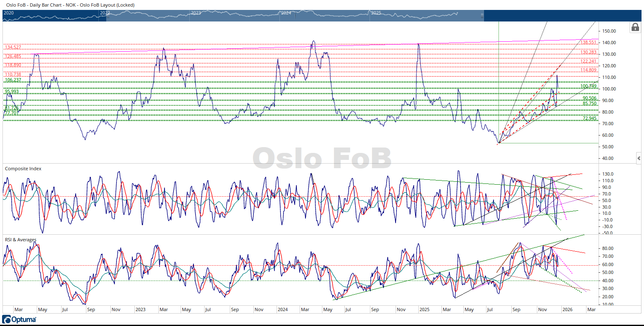Click the dark unselected area of overview bar
644x326 pixels.
click(562, 16)
